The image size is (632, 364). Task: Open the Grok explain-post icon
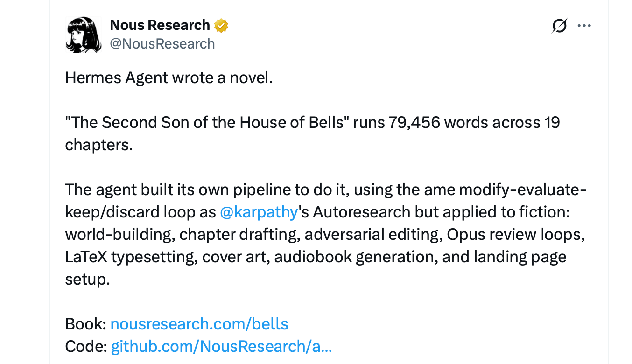click(x=559, y=26)
